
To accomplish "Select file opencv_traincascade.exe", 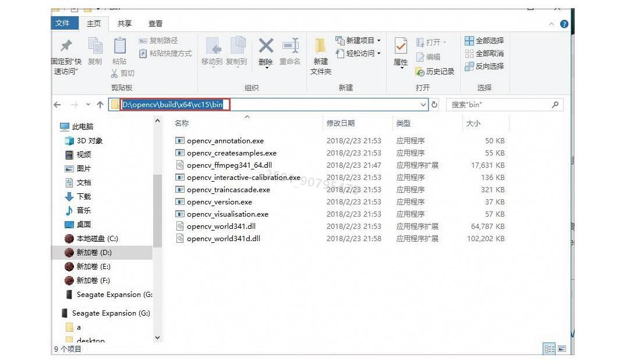I will click(x=223, y=190).
